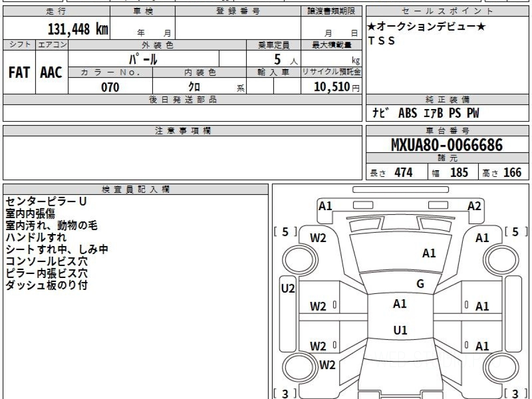Click the A1 mark on the hood
Image resolution: width=532 pixels, height=399 pixels.
coord(429,253)
